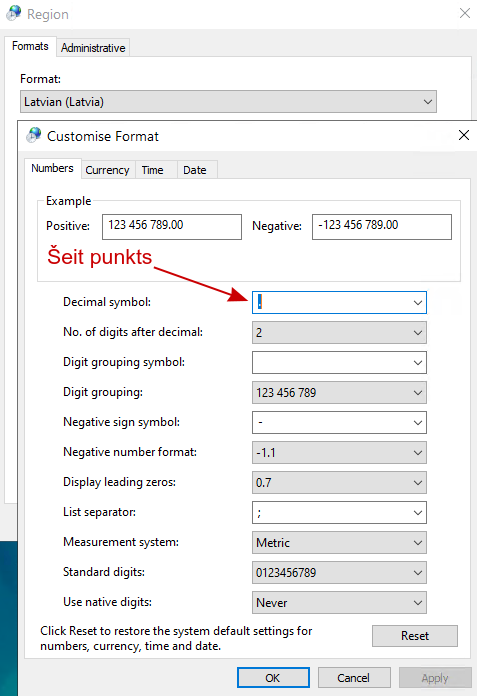The image size is (477, 696).
Task: Click the 'Negative number format:' label
Action: [130, 452]
